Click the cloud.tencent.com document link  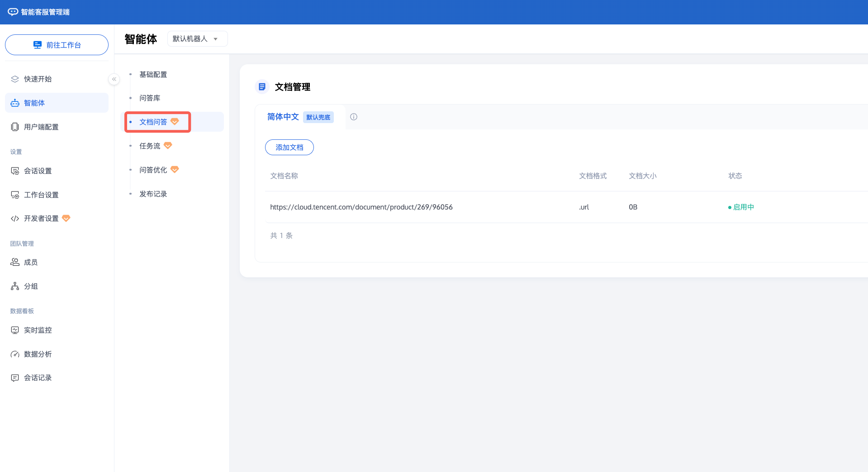point(361,207)
